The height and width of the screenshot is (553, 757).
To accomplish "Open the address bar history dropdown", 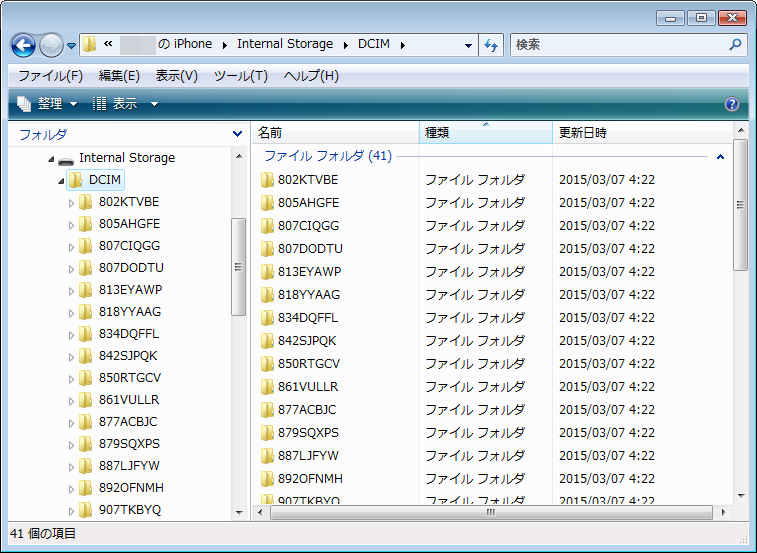I will pos(469,45).
